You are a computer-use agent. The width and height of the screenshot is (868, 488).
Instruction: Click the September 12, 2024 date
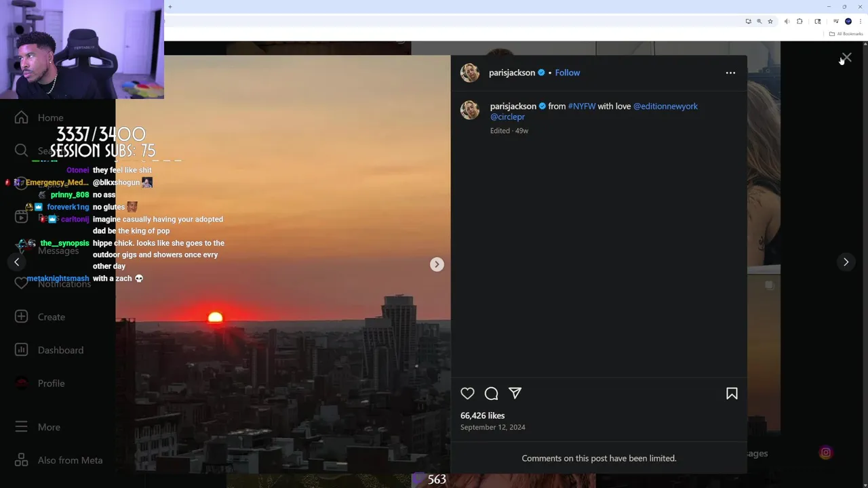(493, 427)
